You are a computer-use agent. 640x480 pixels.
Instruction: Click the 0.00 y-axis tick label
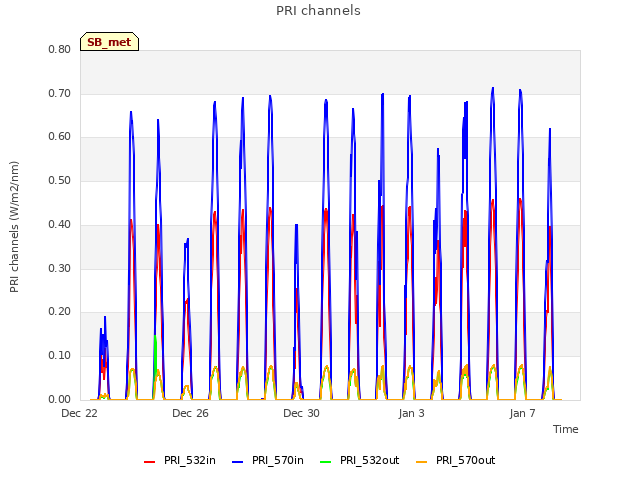point(60,400)
